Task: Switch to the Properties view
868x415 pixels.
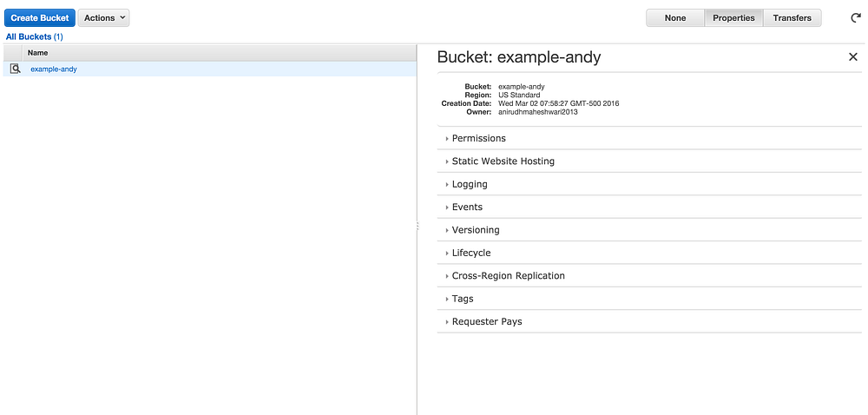Action: 733,17
